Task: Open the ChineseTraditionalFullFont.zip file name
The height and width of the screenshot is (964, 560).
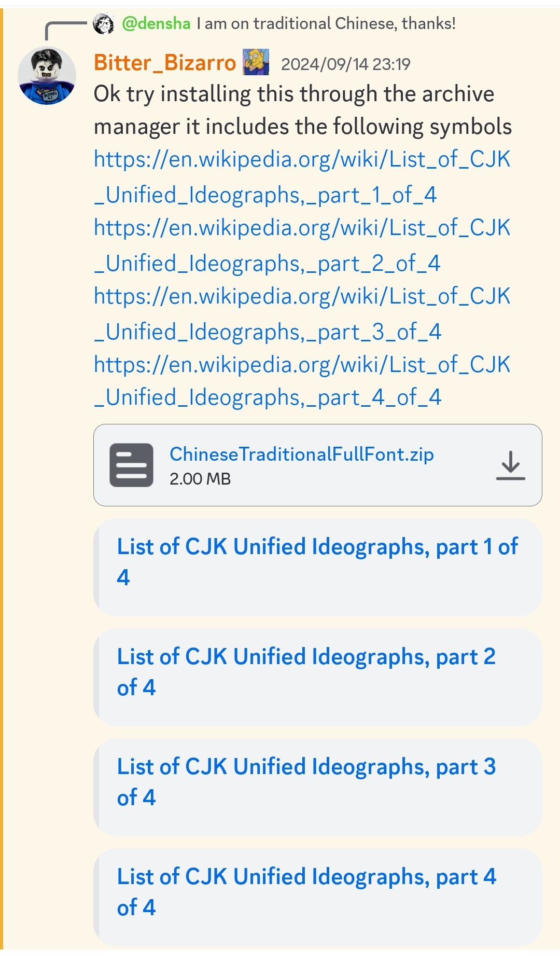Action: pyautogui.click(x=301, y=455)
